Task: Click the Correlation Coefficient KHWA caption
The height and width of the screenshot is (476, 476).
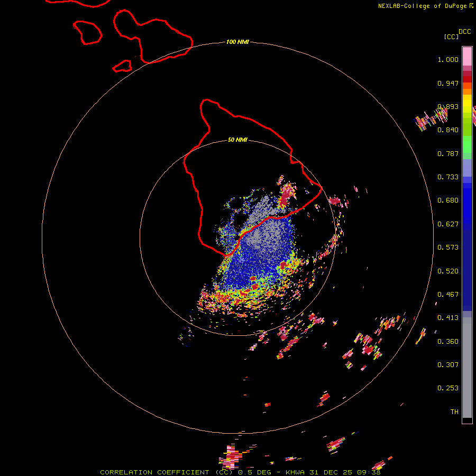Action: click(x=240, y=472)
